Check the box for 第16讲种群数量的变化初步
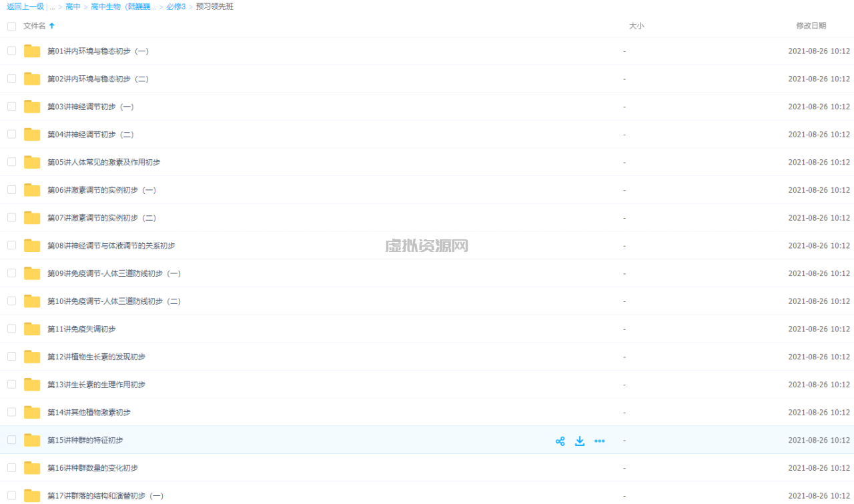The height and width of the screenshot is (504, 854). click(11, 467)
